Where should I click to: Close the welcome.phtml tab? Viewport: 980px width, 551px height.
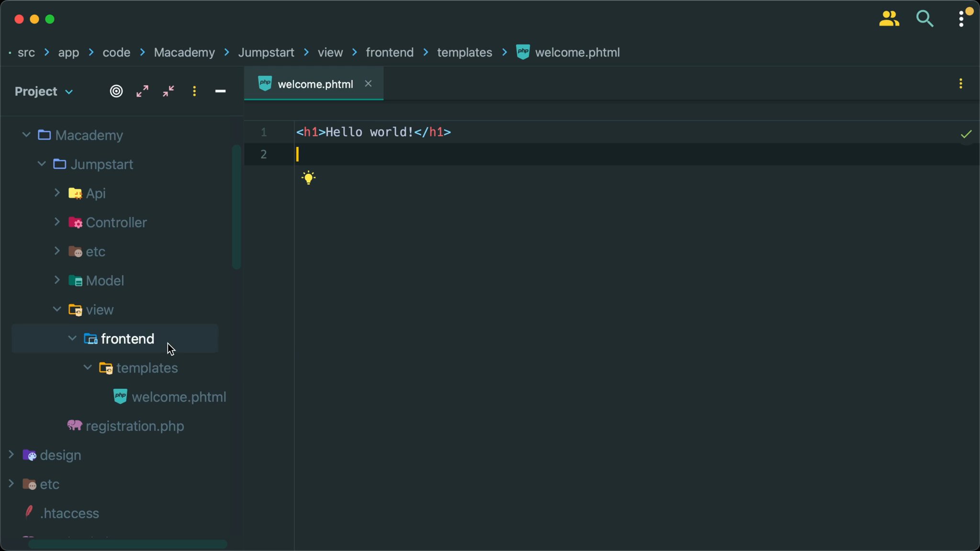tap(368, 84)
